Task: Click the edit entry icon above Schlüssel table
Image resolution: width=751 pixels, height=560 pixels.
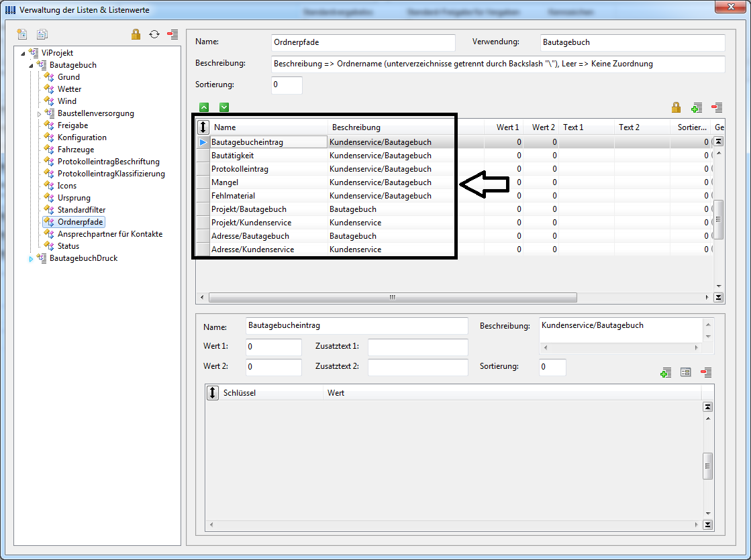Action: tap(685, 372)
